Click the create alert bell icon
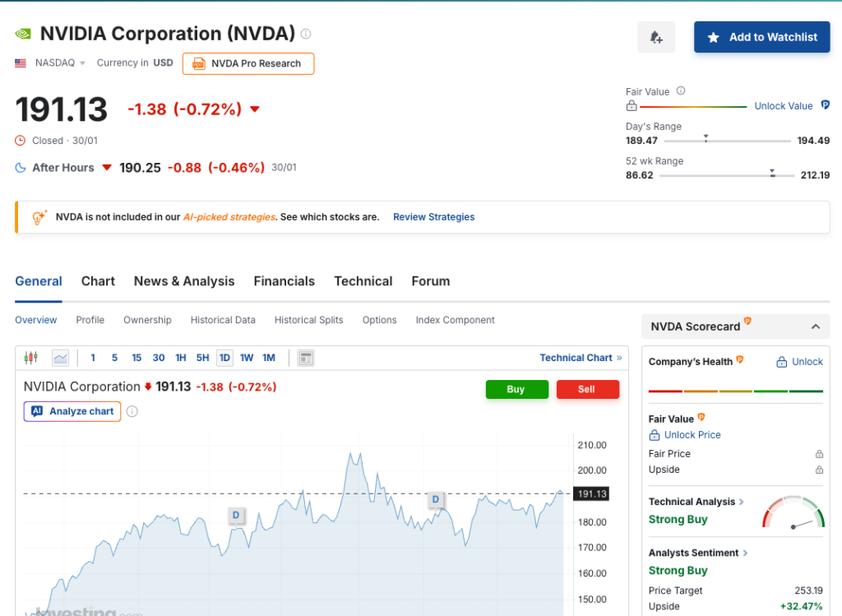The image size is (842, 616). [656, 37]
